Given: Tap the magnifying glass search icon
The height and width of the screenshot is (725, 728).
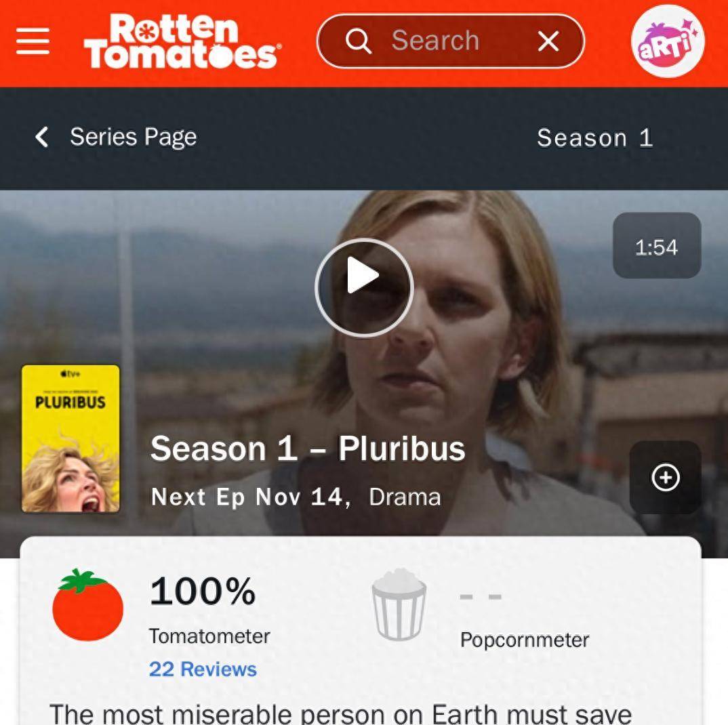Looking at the screenshot, I should click(359, 41).
